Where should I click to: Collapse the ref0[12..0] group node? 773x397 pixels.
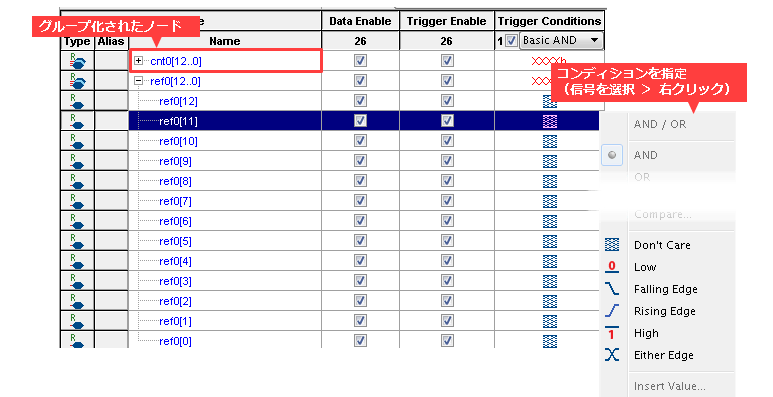(139, 81)
